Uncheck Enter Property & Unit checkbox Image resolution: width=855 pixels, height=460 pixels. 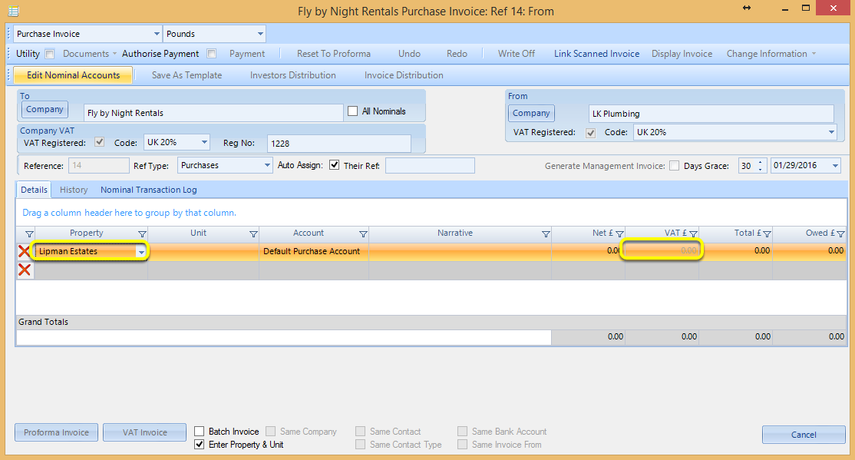199,444
